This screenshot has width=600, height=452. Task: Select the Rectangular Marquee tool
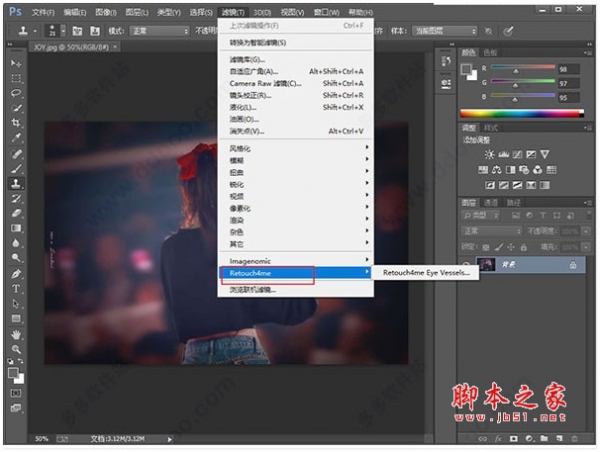[x=16, y=78]
